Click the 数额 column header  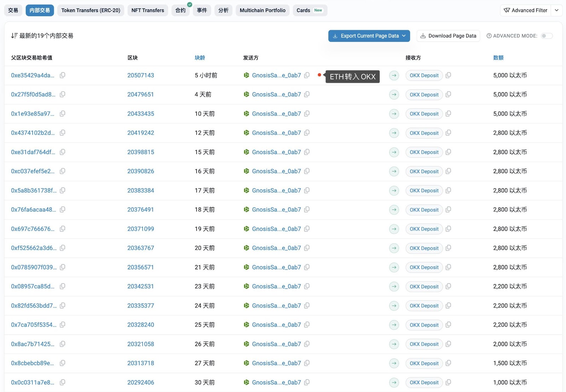click(498, 58)
